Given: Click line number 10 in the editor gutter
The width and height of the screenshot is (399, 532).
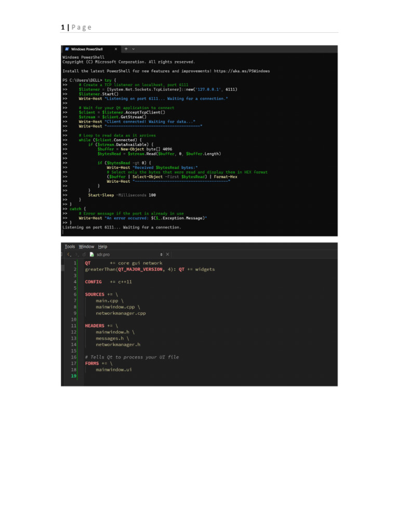Looking at the screenshot, I should pos(74,320).
